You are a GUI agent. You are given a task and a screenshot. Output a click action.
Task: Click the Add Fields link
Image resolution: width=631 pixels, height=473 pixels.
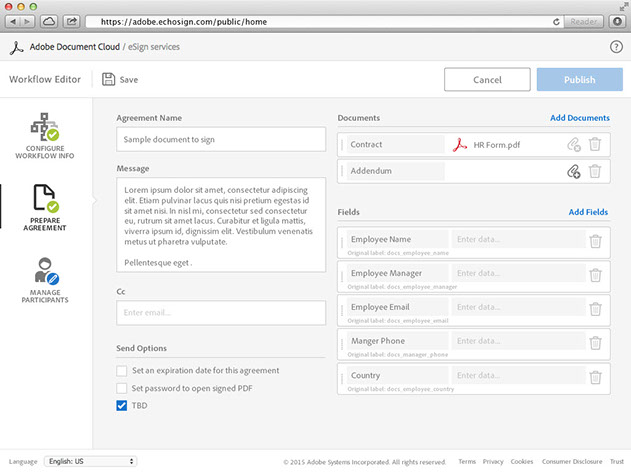pos(588,212)
